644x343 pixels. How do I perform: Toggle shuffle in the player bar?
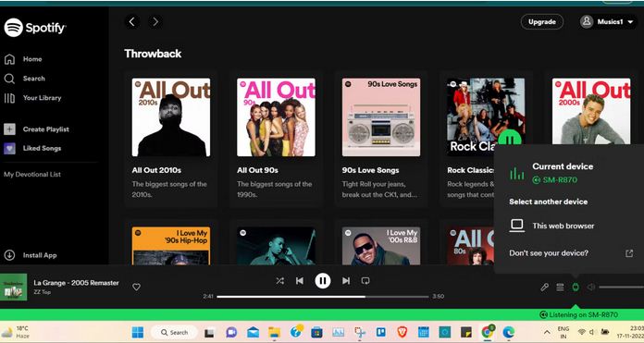point(280,281)
